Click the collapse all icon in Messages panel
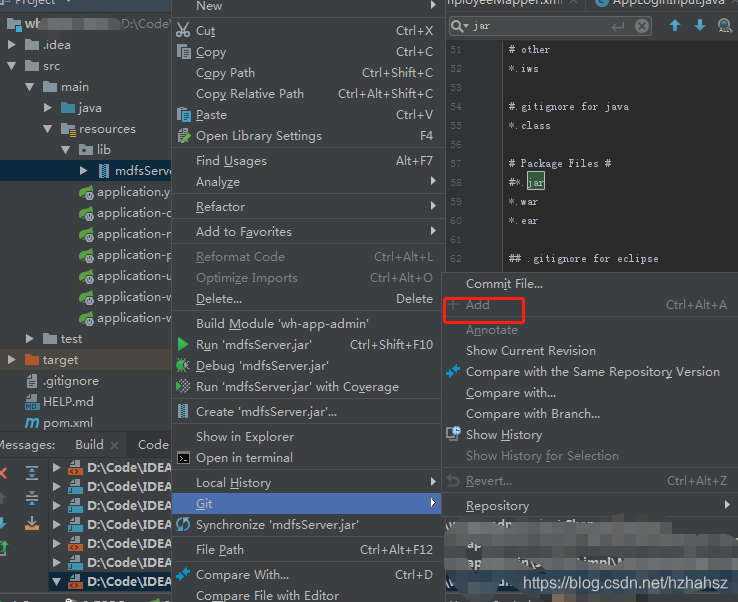This screenshot has height=602, width=738. click(x=32, y=498)
